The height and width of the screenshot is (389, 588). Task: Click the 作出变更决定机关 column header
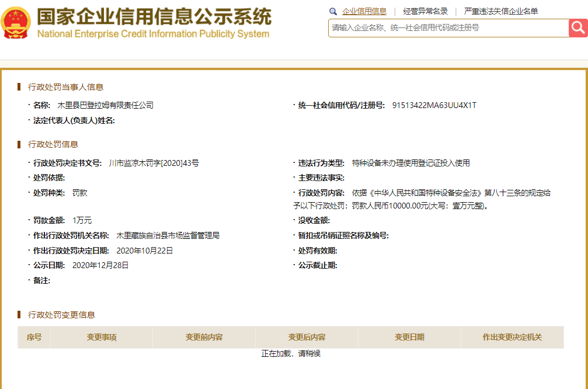[512, 337]
